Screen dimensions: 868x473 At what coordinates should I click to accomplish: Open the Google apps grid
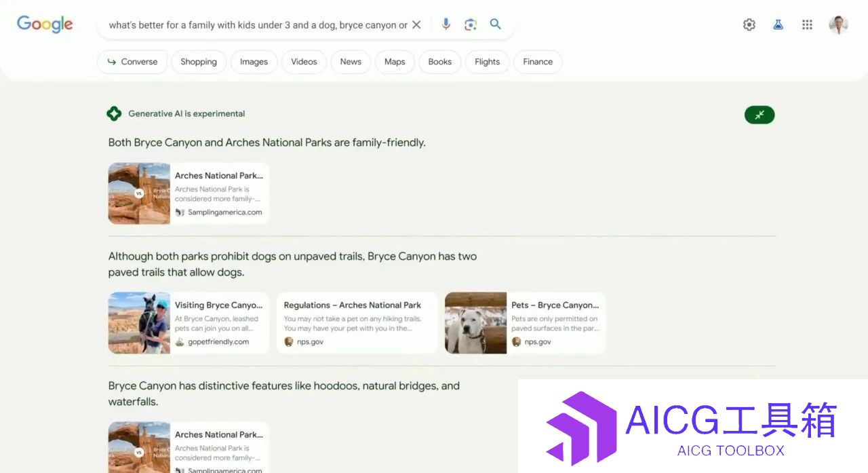[x=807, y=25]
